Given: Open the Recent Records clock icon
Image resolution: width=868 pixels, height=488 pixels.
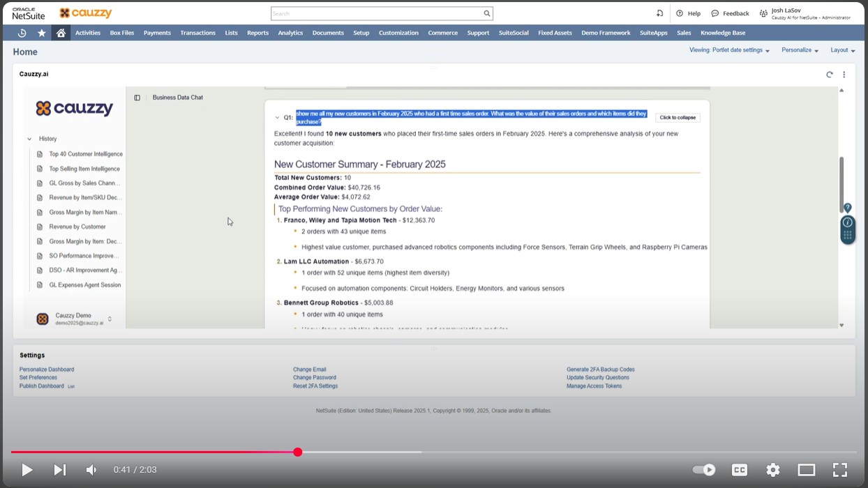Looking at the screenshot, I should [22, 33].
